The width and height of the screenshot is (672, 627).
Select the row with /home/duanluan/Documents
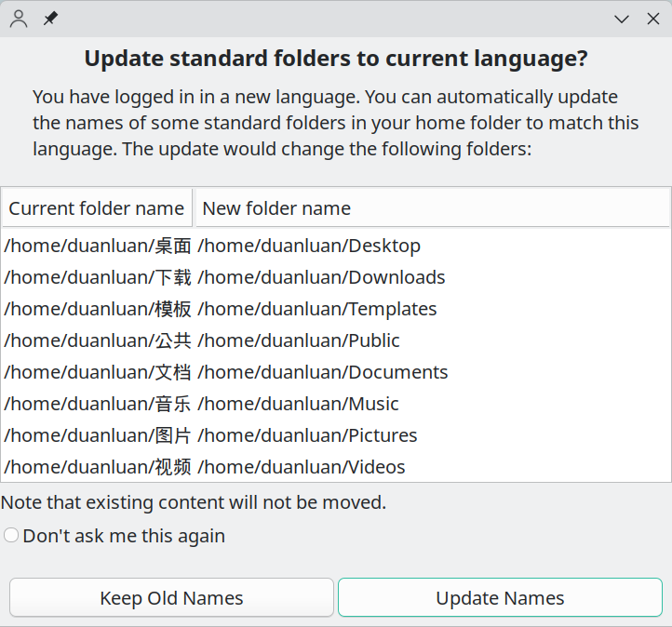coord(336,373)
